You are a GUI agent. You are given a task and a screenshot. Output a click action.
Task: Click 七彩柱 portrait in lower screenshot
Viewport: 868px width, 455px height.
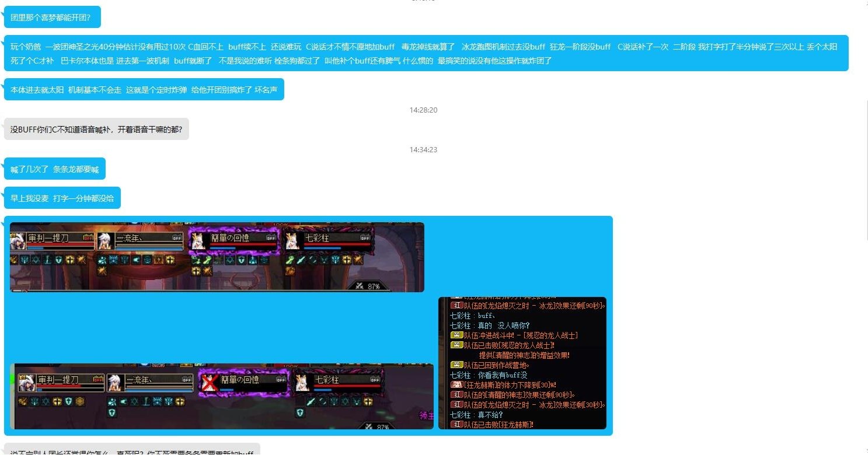pyautogui.click(x=304, y=383)
